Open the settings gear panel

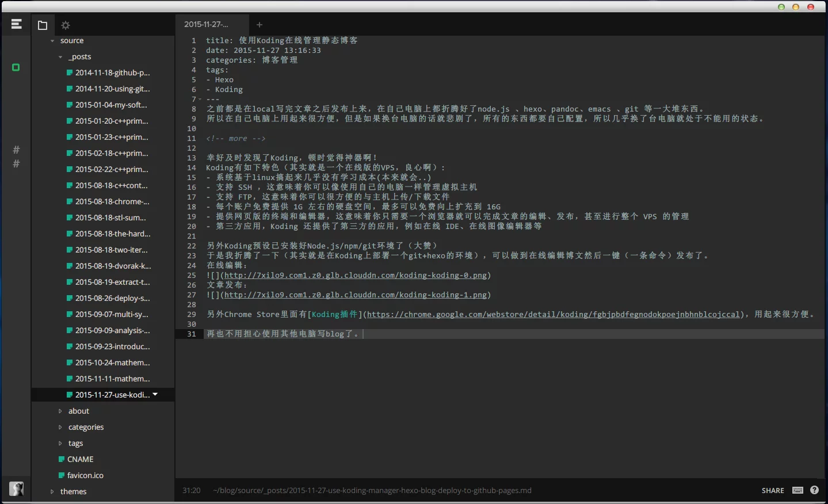pyautogui.click(x=66, y=25)
